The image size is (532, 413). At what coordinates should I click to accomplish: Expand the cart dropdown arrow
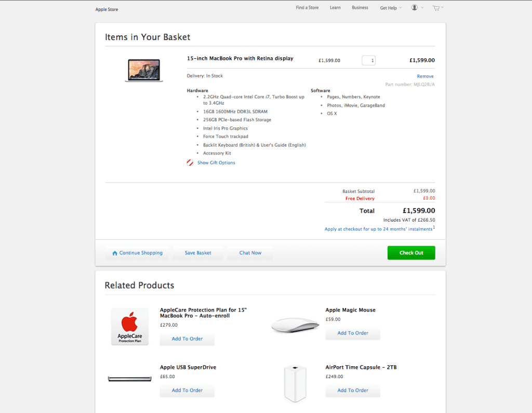[443, 7]
